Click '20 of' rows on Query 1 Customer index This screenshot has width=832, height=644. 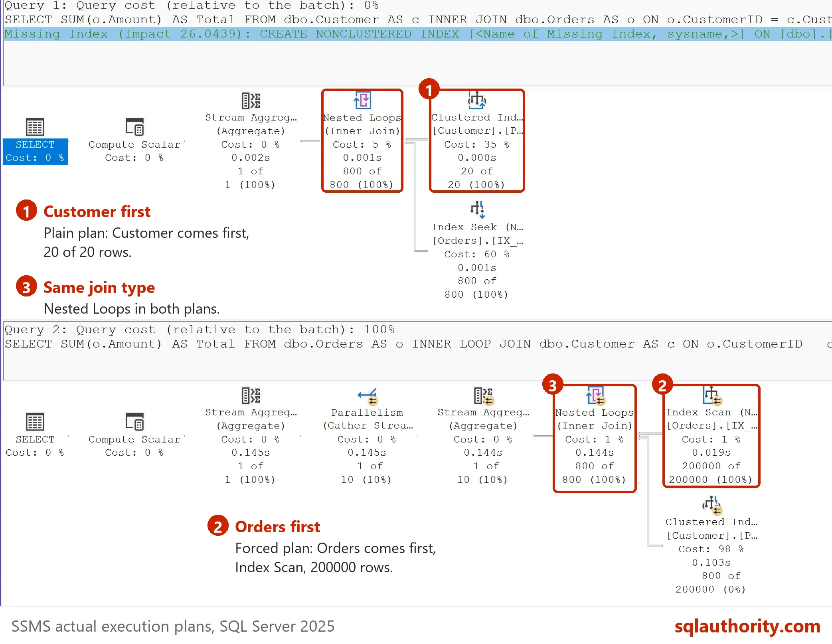(477, 171)
